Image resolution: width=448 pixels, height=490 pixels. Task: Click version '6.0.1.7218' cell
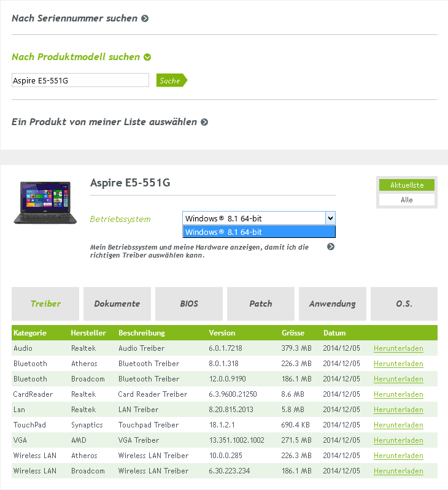point(225,348)
